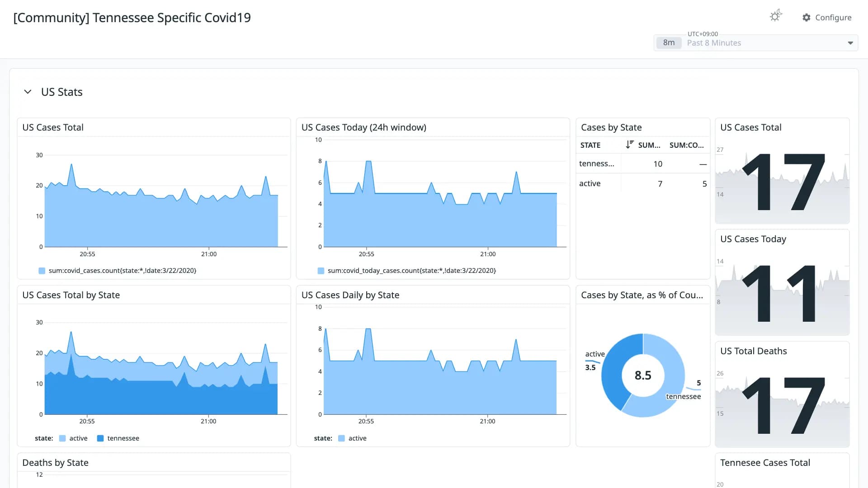
Task: Click the Deaths by State widget title
Action: (x=55, y=463)
